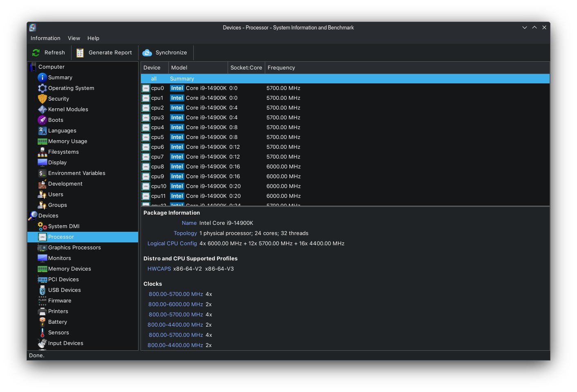Select the Languages icon

pos(42,131)
